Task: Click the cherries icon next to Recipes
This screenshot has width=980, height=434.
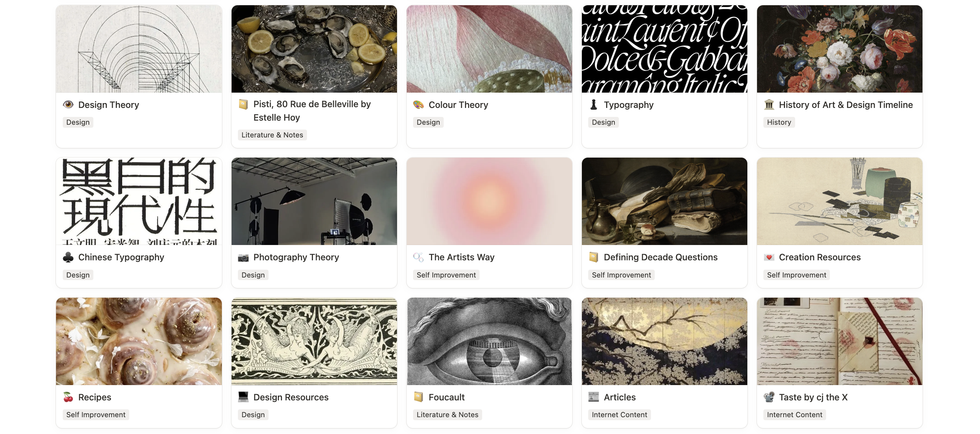Action: tap(68, 397)
